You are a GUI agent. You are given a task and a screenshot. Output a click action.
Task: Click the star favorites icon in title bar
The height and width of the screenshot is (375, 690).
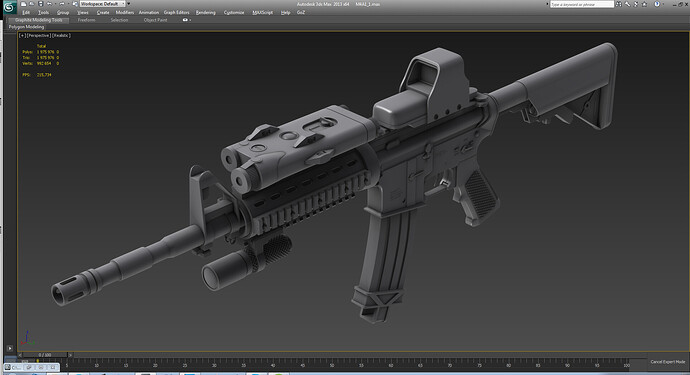[x=645, y=4]
